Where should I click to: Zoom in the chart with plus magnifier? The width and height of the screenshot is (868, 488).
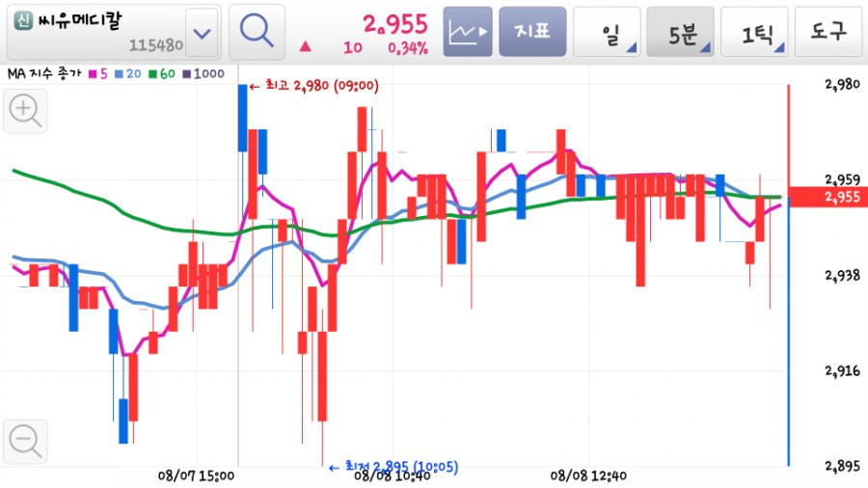(25, 111)
